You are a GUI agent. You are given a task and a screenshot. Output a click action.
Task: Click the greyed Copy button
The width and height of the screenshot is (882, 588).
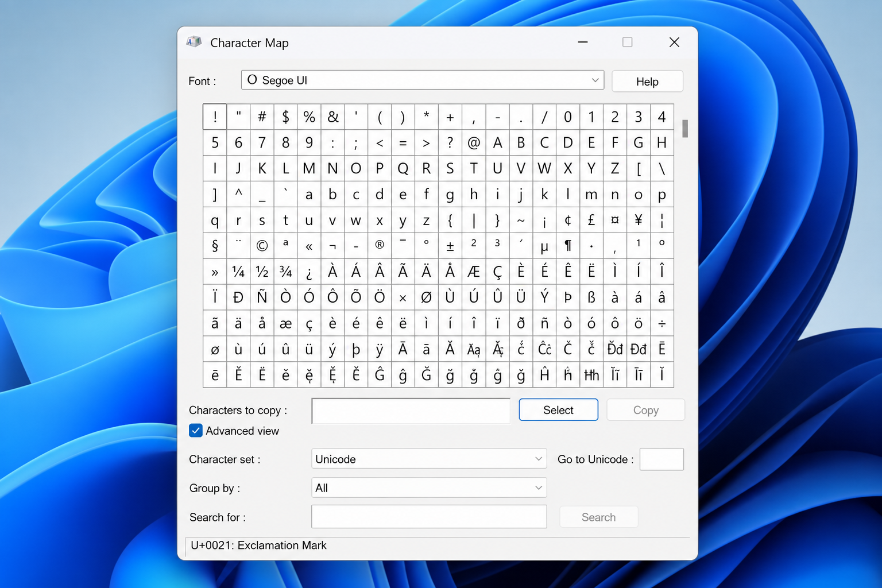coord(645,410)
